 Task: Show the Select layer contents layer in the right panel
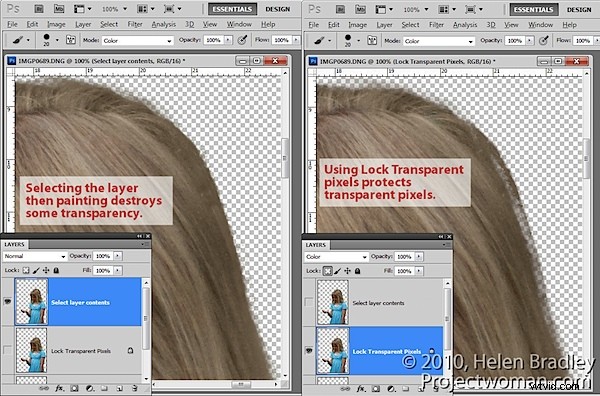click(309, 302)
